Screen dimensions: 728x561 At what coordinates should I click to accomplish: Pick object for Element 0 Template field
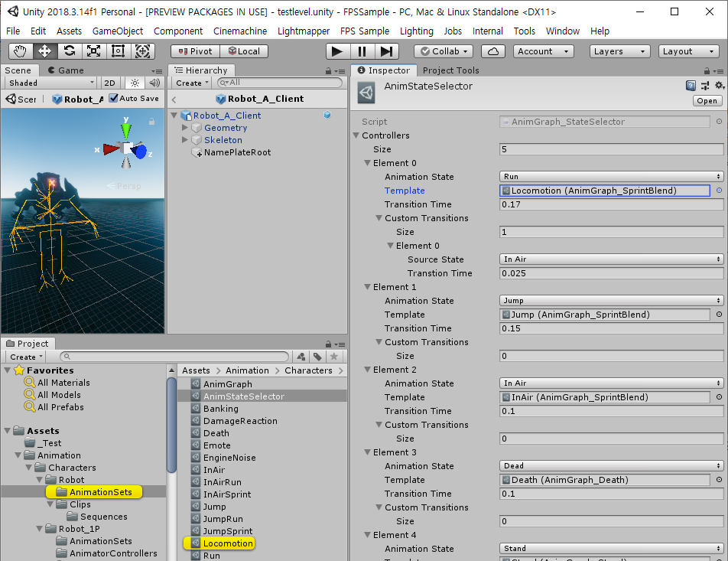coord(719,191)
